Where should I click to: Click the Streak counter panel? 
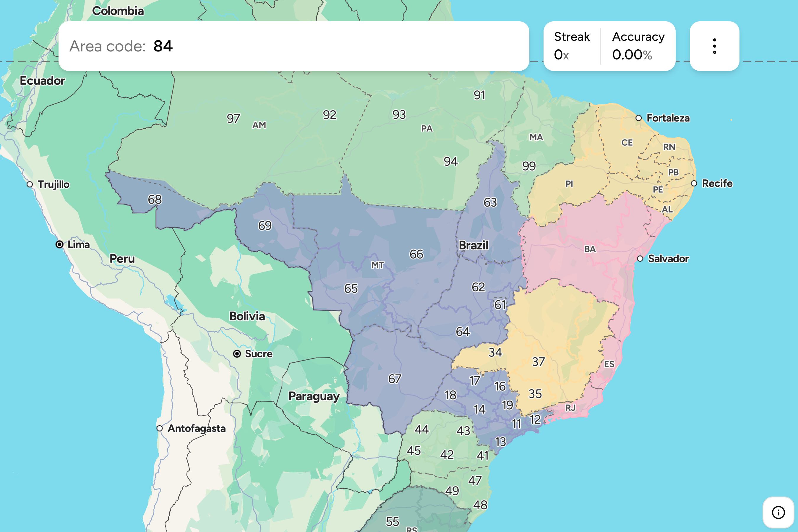tap(571, 46)
